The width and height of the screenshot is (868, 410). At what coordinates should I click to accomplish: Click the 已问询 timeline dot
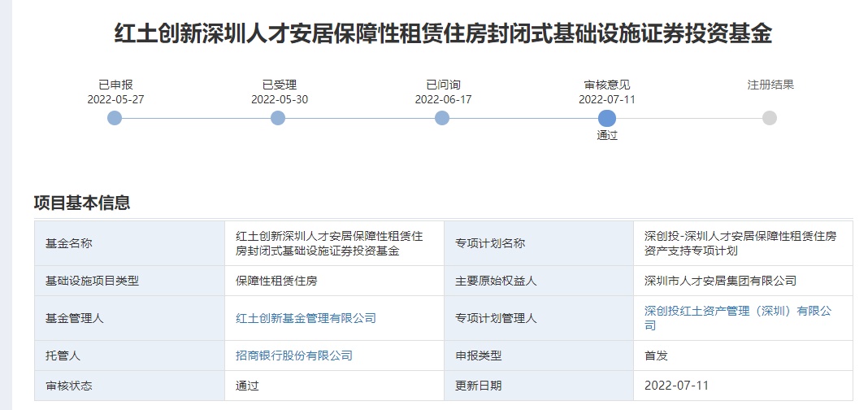point(442,118)
